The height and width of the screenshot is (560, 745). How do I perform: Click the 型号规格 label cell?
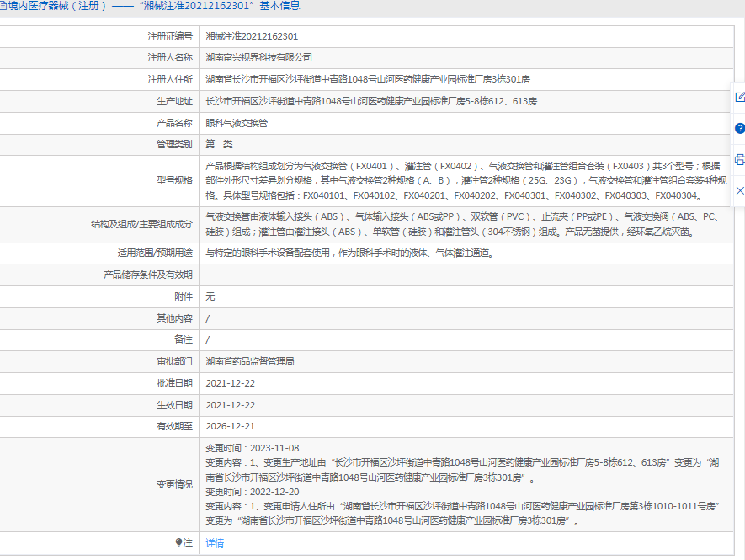[x=99, y=181]
